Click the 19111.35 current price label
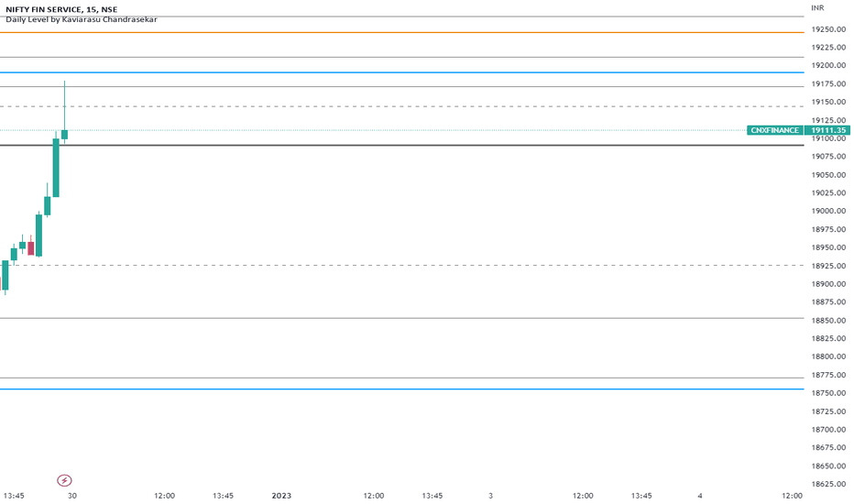The height and width of the screenshot is (504, 854). click(x=827, y=130)
